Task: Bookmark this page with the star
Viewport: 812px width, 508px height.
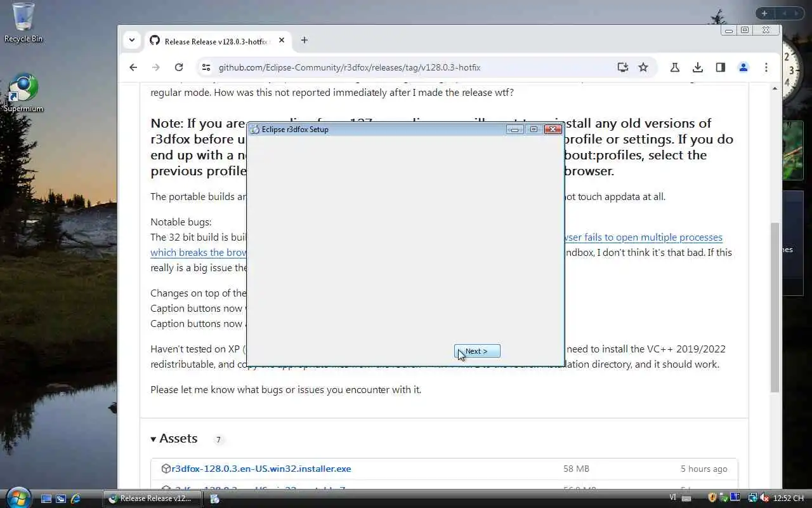Action: 643,67
